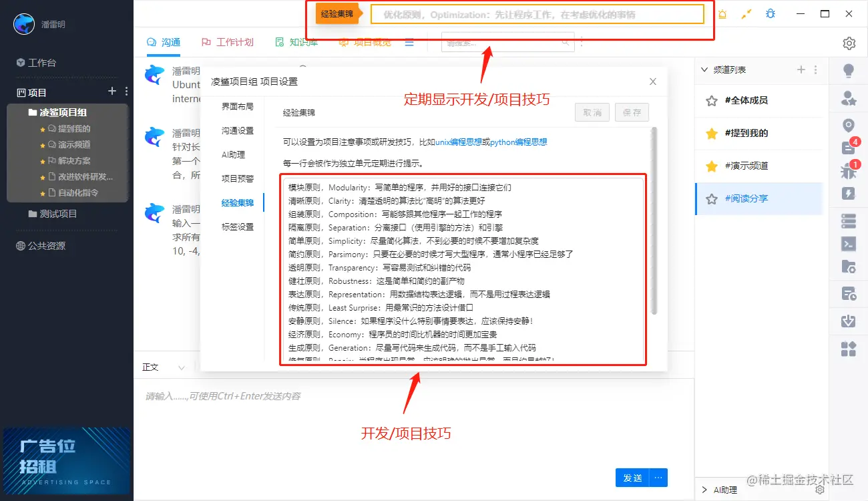The width and height of the screenshot is (868, 501).
Task: Send the message with 发送 button
Action: [632, 478]
